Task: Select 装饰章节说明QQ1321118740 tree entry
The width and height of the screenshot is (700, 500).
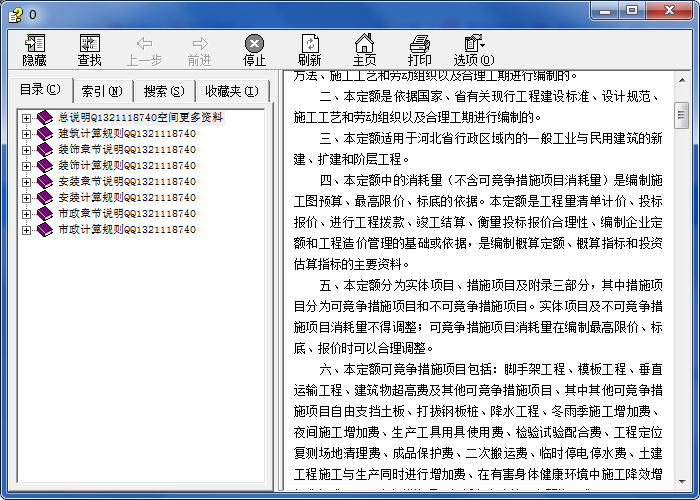Action: point(127,150)
